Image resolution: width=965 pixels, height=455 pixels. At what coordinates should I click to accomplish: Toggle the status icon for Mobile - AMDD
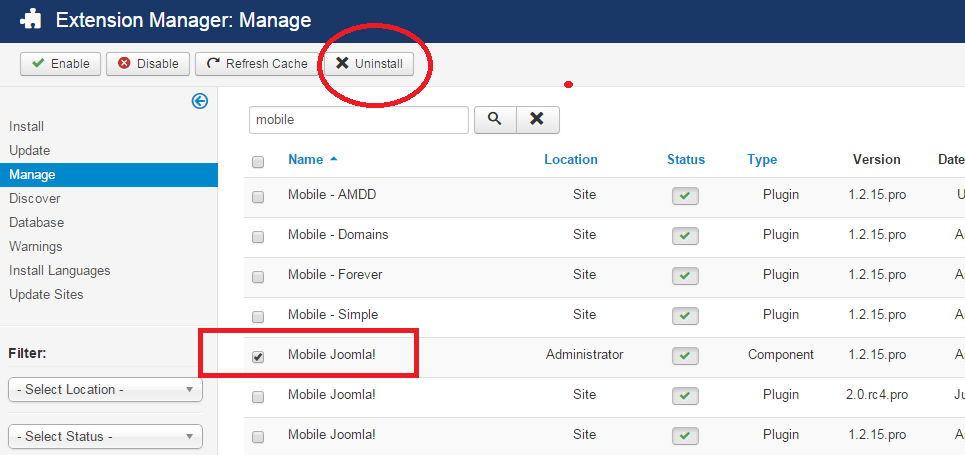685,197
